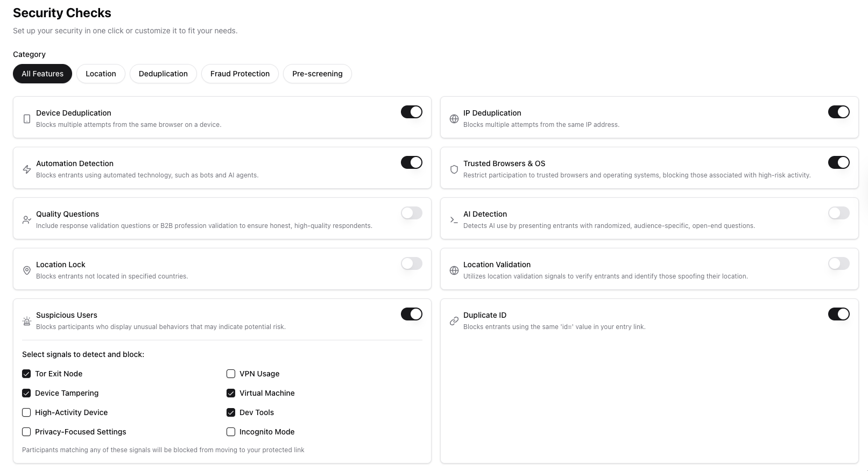
Task: Click the Location Validation globe icon
Action: (454, 270)
